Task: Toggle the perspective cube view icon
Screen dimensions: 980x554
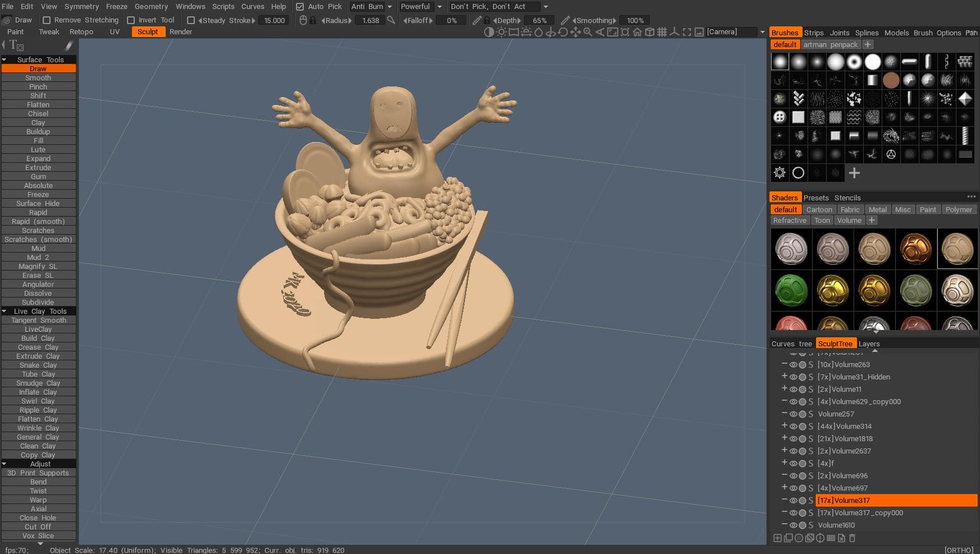Action: (650, 32)
